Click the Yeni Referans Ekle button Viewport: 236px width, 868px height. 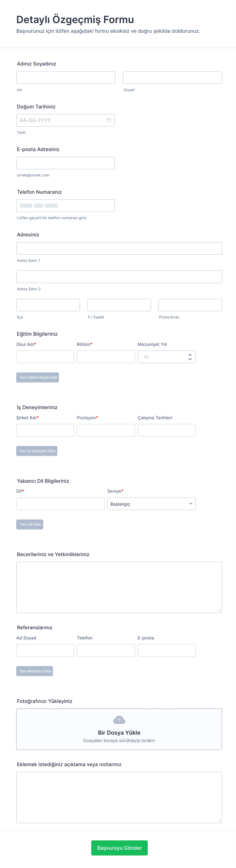pyautogui.click(x=35, y=671)
